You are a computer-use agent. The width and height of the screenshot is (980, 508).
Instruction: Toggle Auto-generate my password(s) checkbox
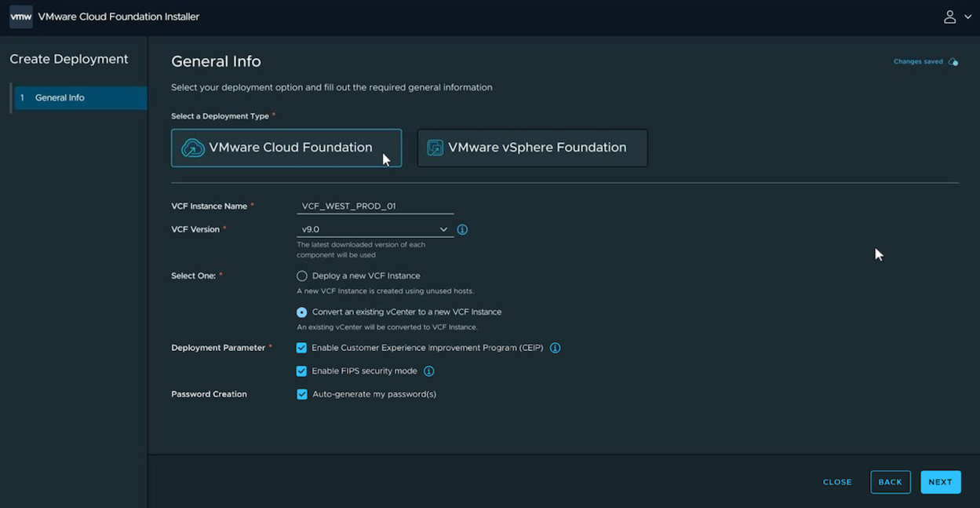(301, 394)
